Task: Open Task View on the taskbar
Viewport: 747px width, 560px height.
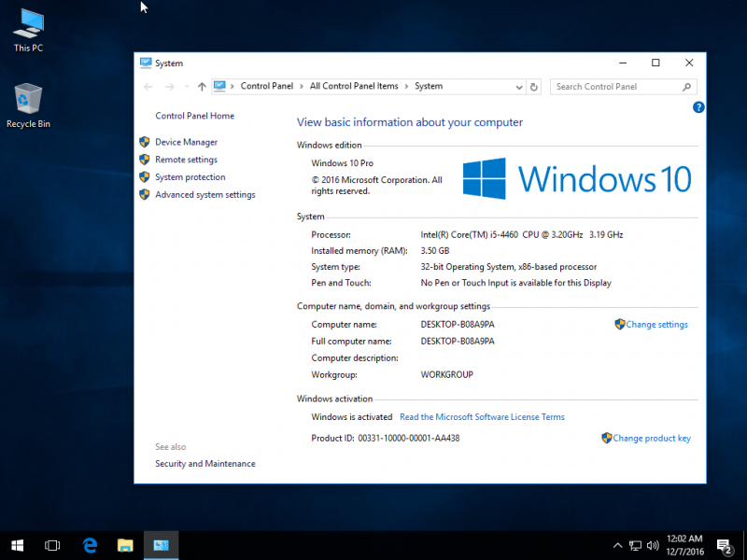Action: point(52,545)
